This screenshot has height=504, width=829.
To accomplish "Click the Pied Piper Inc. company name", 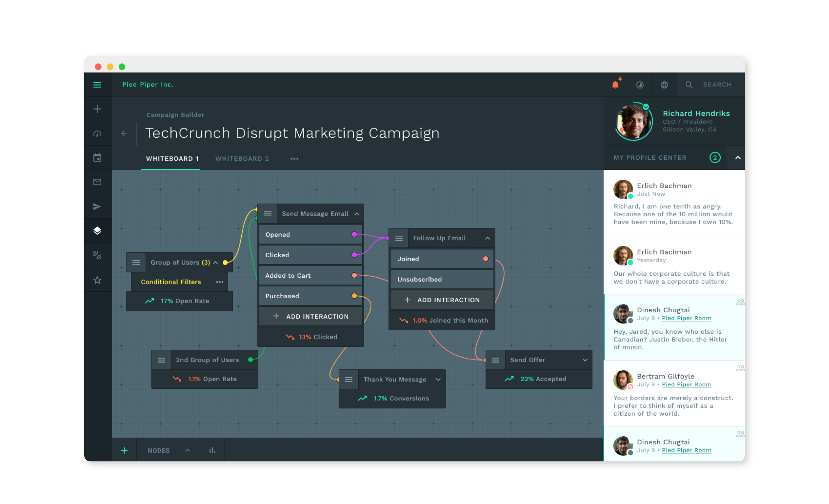I will [x=148, y=85].
